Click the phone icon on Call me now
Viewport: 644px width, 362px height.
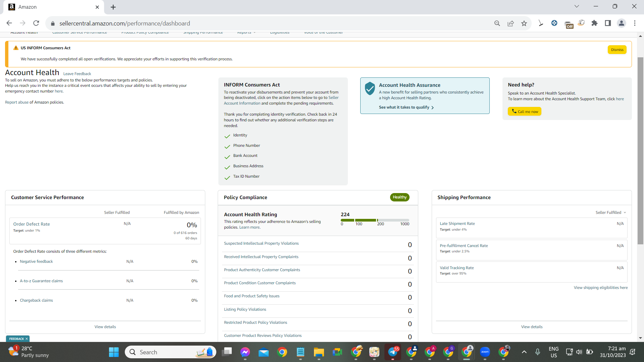(514, 111)
